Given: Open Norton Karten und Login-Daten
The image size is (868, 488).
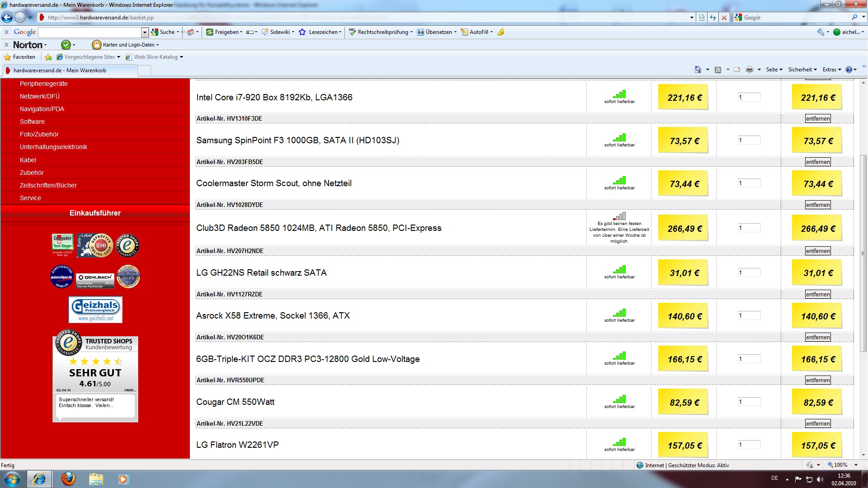Looking at the screenshot, I should pyautogui.click(x=125, y=45).
